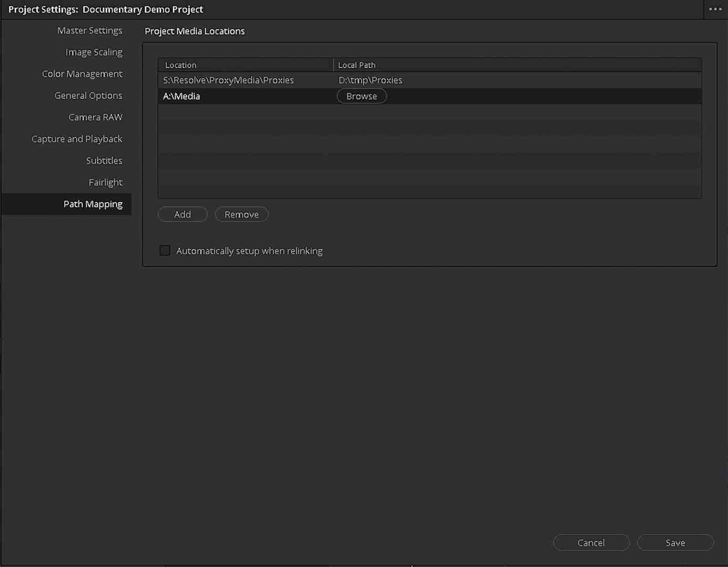Open the Image Scaling settings
Image resolution: width=728 pixels, height=567 pixels.
(x=93, y=52)
